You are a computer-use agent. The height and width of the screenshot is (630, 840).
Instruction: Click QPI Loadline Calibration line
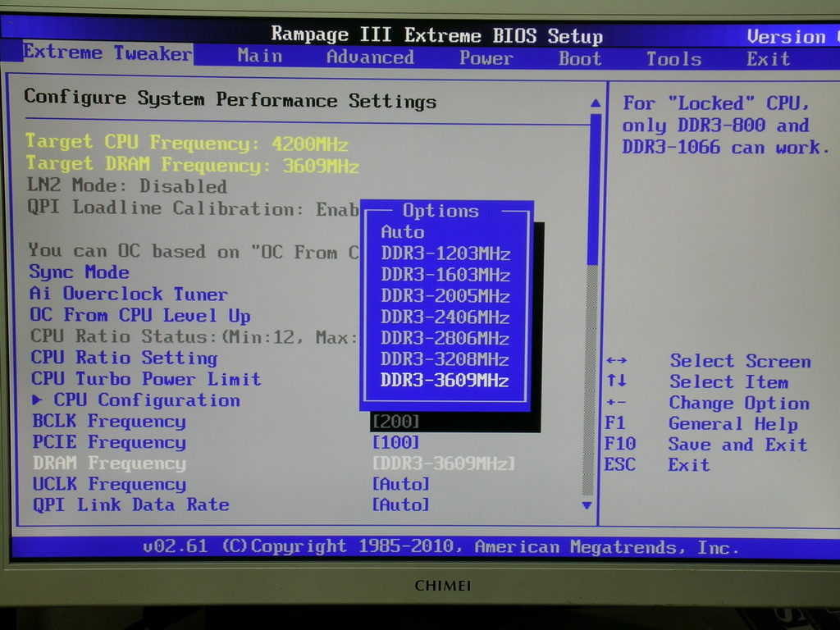pos(193,208)
